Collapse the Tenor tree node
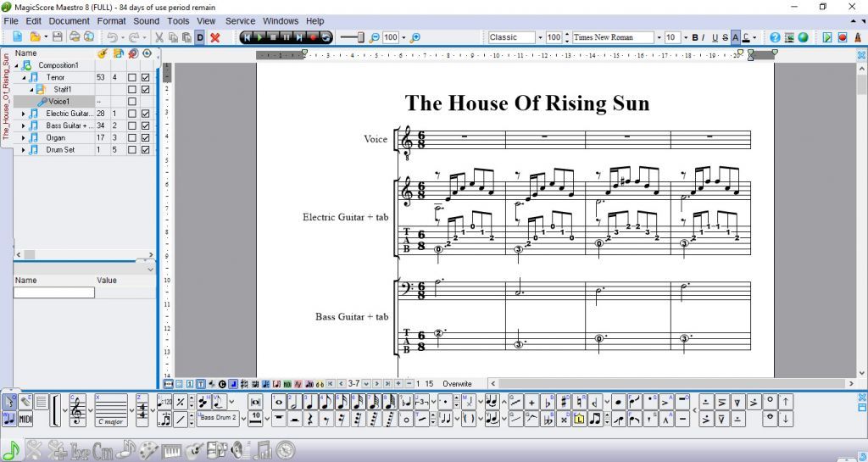868x462 pixels. pos(23,77)
